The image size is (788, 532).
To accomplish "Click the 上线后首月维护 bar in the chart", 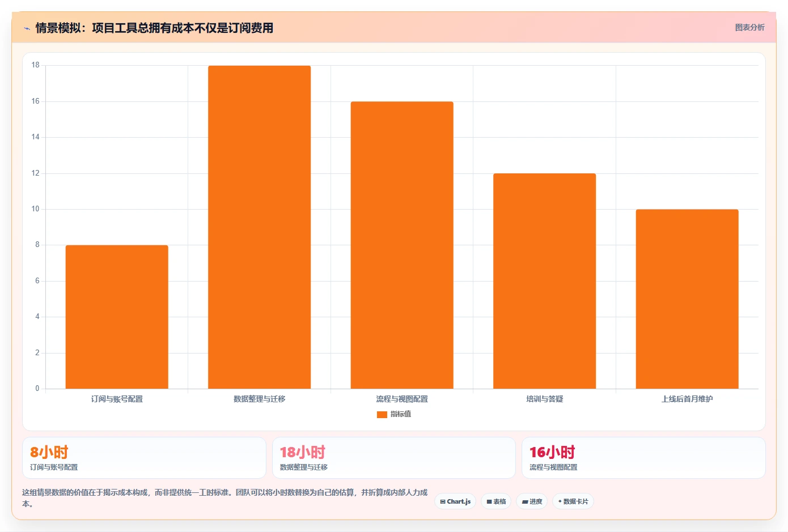I will tap(687, 299).
